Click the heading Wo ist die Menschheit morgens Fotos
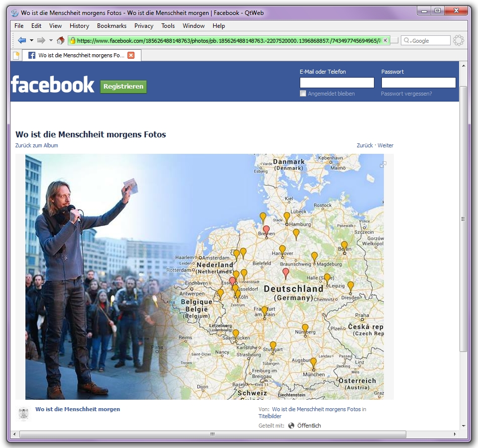 pyautogui.click(x=91, y=134)
